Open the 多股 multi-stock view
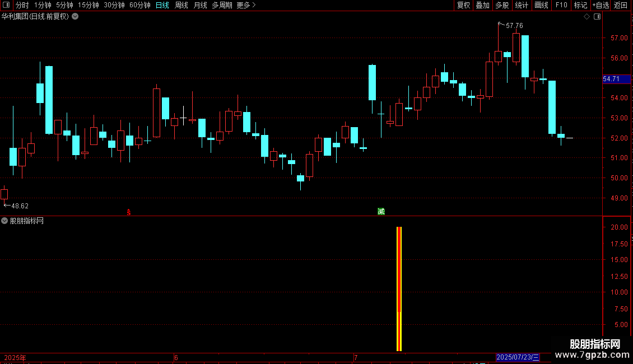633x364 pixels. (x=502, y=5)
